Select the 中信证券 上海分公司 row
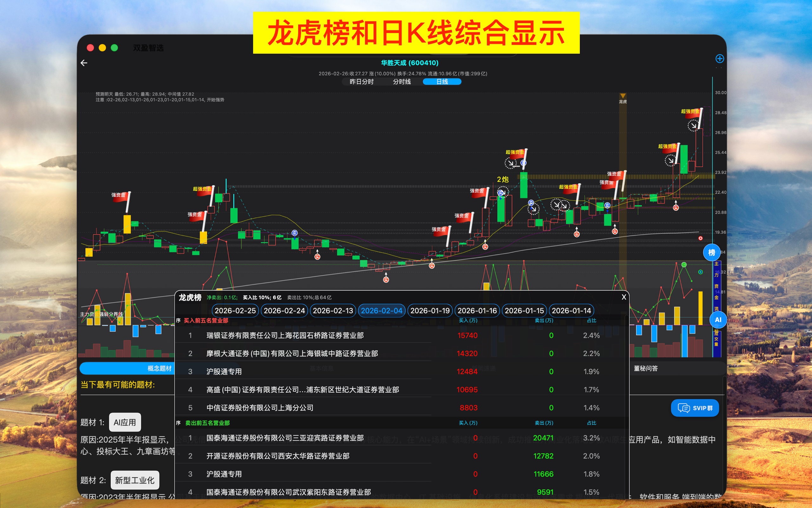 402,408
